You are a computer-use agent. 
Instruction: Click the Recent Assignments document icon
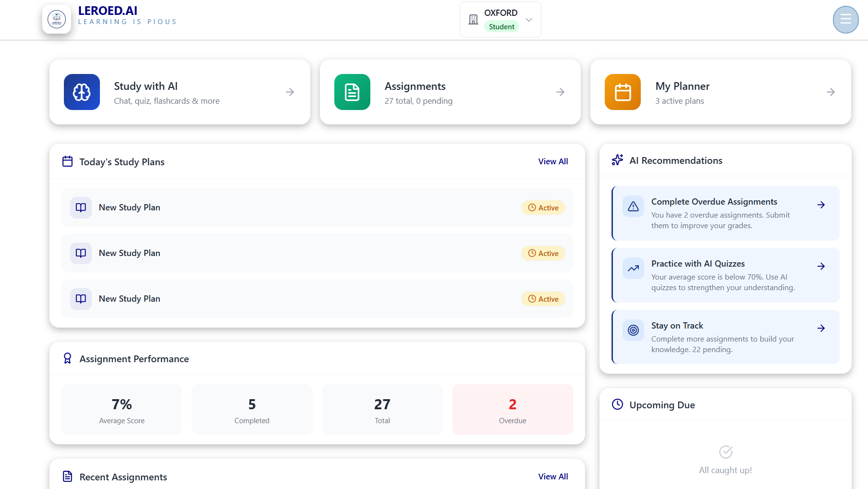point(68,477)
